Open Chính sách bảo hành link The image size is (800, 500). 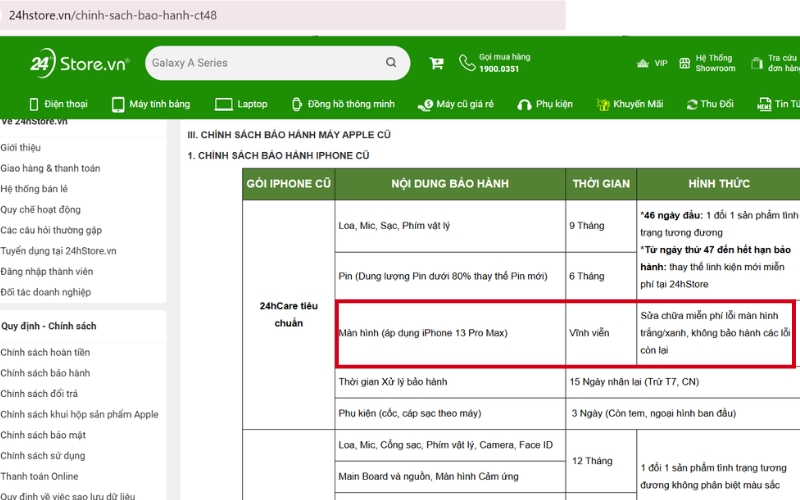pyautogui.click(x=45, y=373)
